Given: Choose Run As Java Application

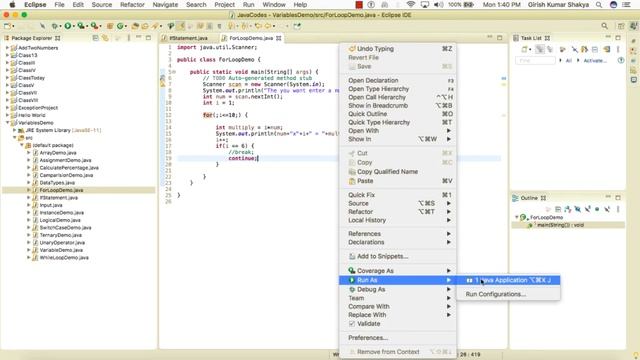Looking at the screenshot, I should [508, 280].
